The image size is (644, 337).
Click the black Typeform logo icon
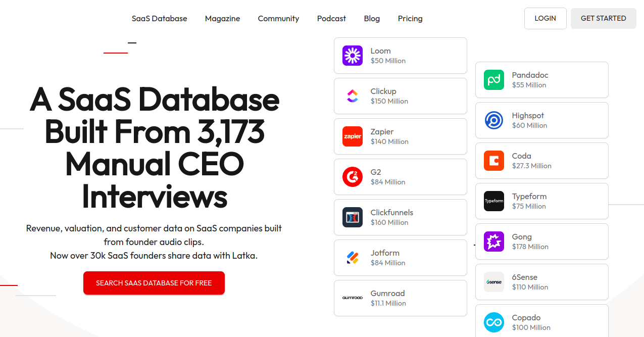[494, 201]
